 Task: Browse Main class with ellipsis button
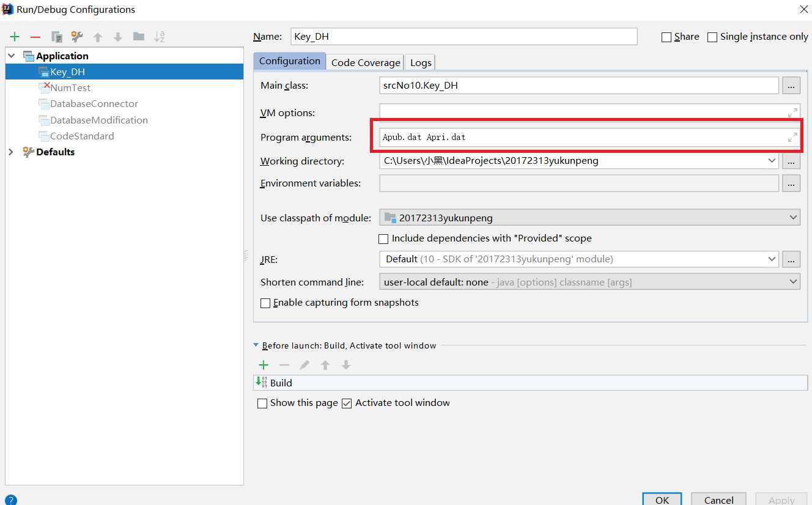pyautogui.click(x=791, y=86)
